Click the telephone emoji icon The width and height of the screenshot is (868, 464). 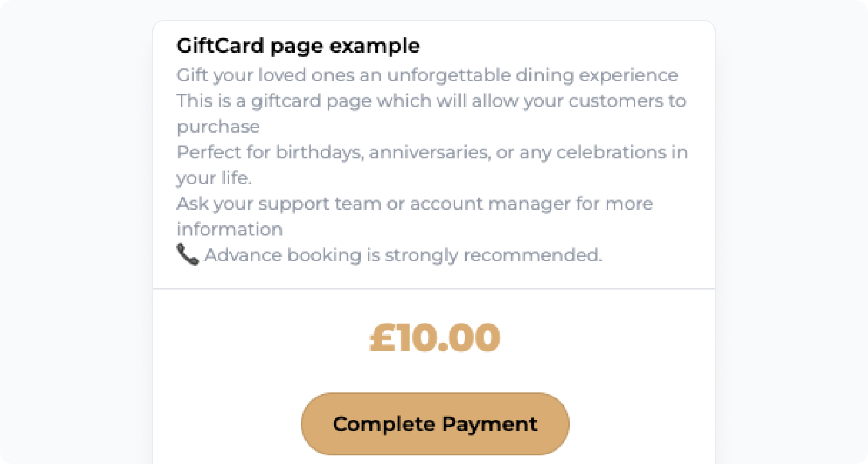[x=188, y=254]
